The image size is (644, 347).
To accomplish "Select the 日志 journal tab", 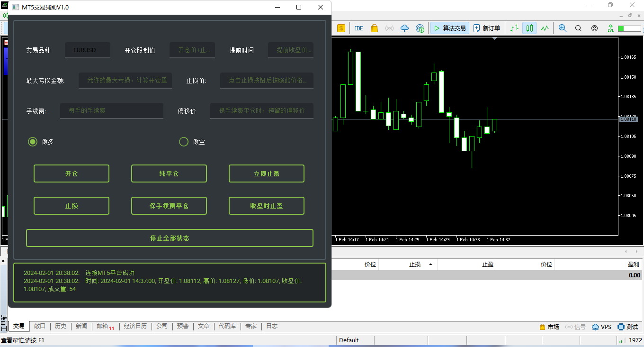I will coord(272,326).
